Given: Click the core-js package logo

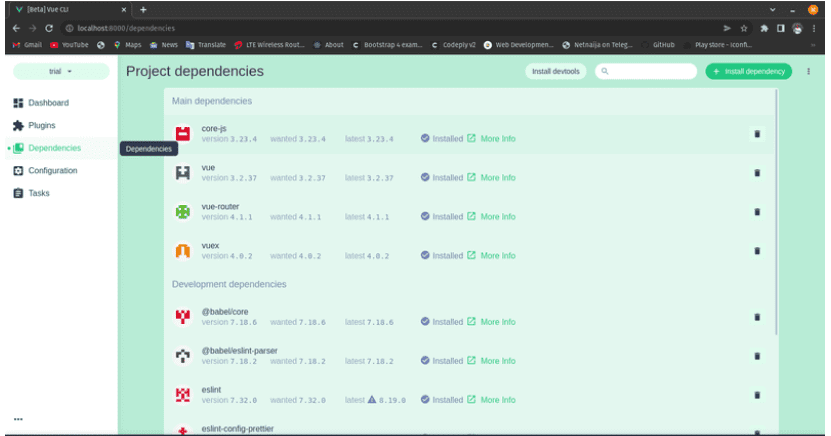Looking at the screenshot, I should point(183,134).
